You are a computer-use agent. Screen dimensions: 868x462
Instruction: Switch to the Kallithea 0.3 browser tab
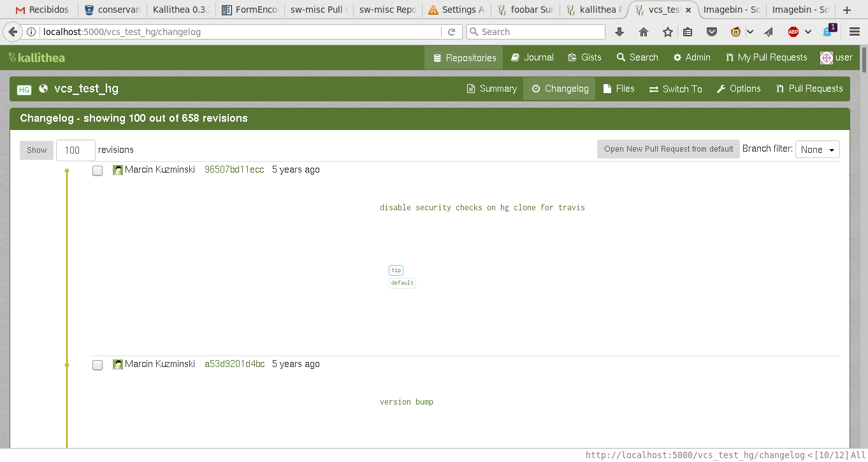coord(182,10)
